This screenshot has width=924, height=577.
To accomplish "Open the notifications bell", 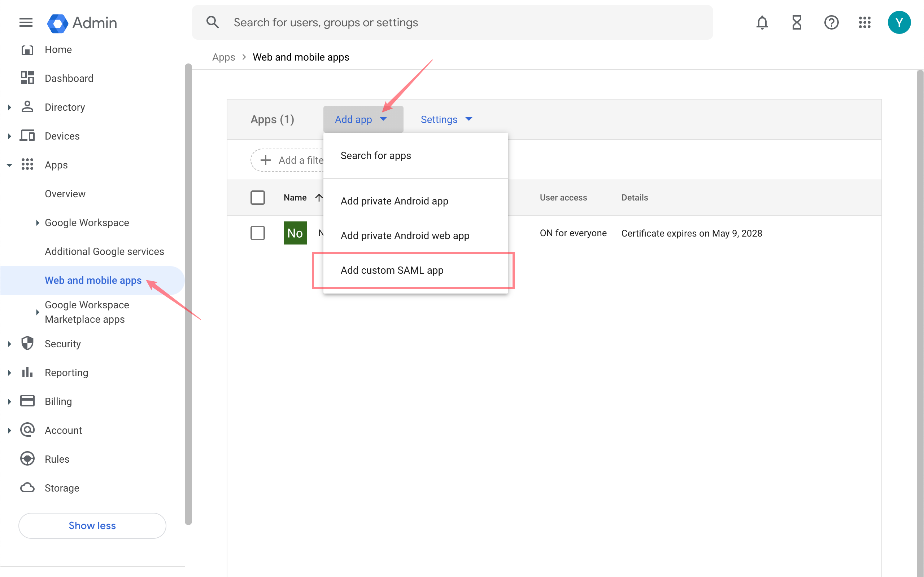I will 762,22.
